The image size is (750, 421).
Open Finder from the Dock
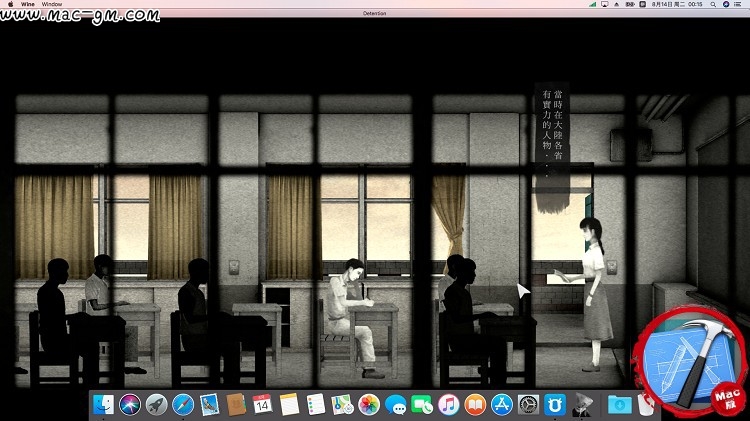click(104, 405)
